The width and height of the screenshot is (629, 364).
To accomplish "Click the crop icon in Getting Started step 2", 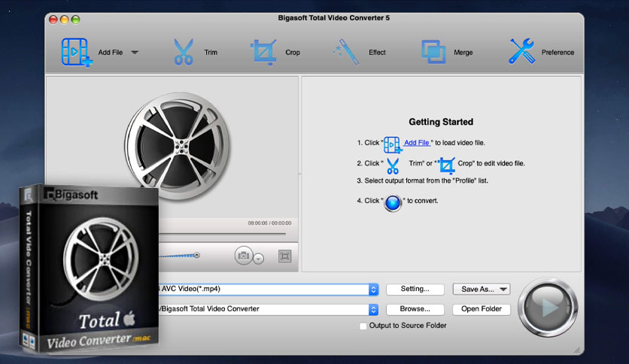I will (x=446, y=165).
